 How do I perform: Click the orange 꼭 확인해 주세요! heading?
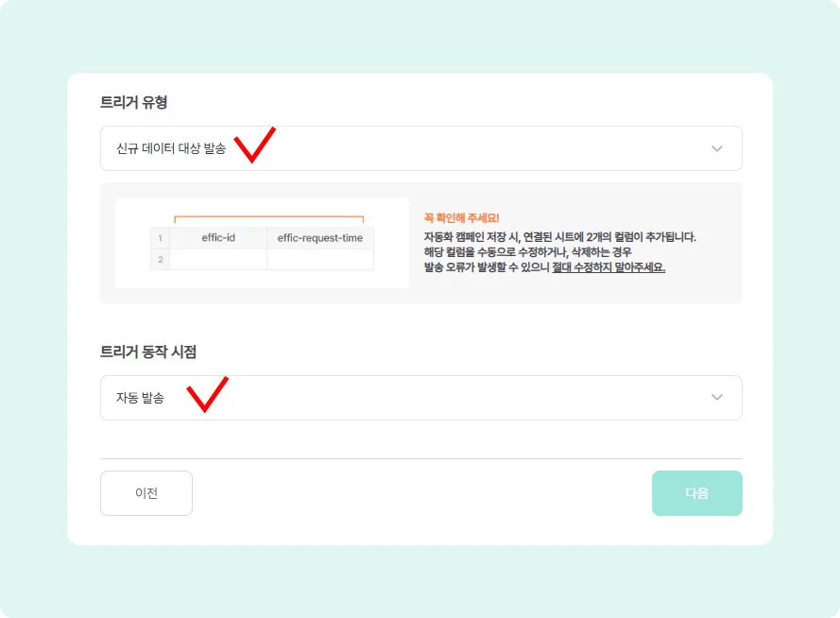point(462,219)
